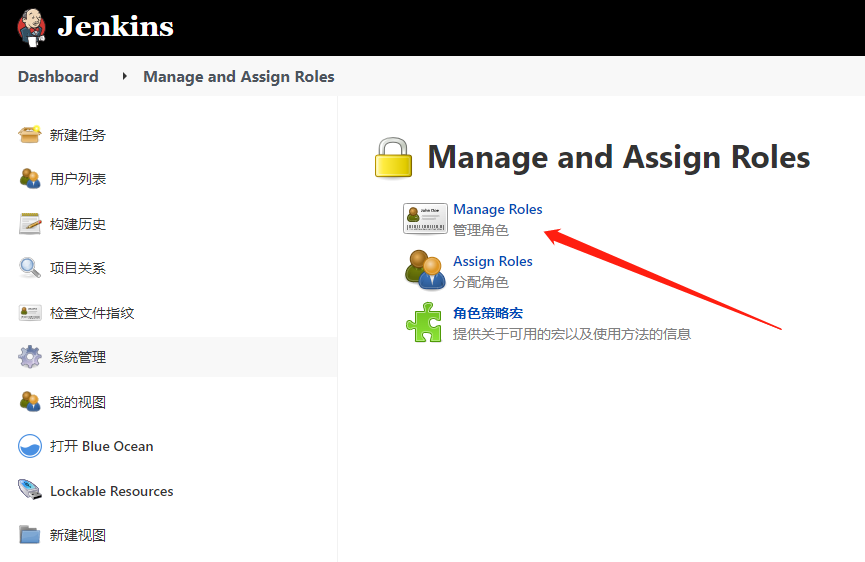Expand the Dashboard breadcrumb arrow

click(x=124, y=77)
